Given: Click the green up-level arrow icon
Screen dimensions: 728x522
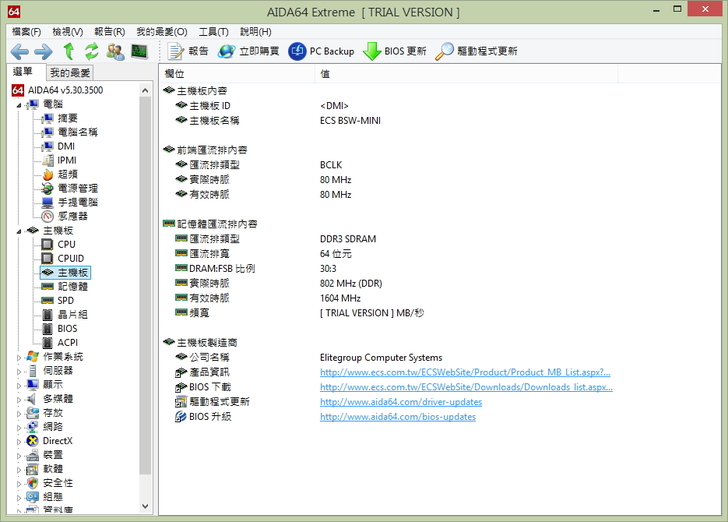Looking at the screenshot, I should click(68, 51).
